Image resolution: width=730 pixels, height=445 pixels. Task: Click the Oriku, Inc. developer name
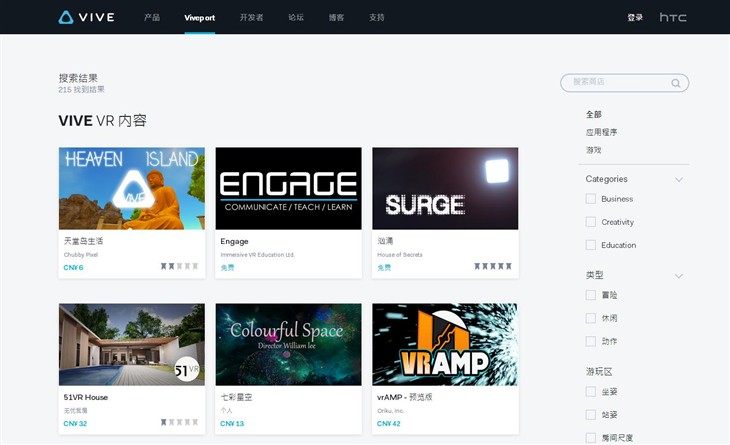point(390,411)
